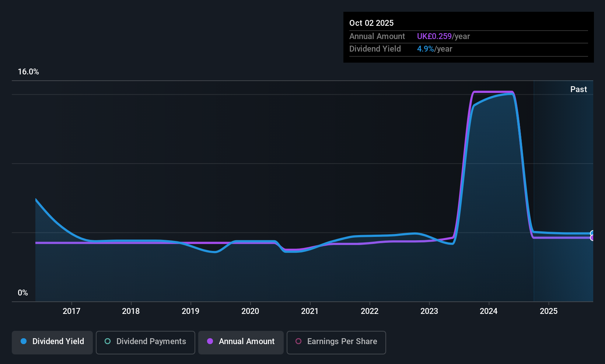Image resolution: width=605 pixels, height=364 pixels.
Task: Click the blue Dividend Yield legend dot
Action: click(x=24, y=342)
